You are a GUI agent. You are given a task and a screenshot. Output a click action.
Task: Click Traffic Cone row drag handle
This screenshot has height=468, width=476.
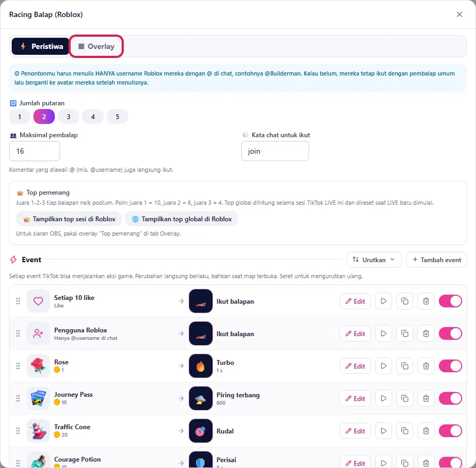point(18,431)
